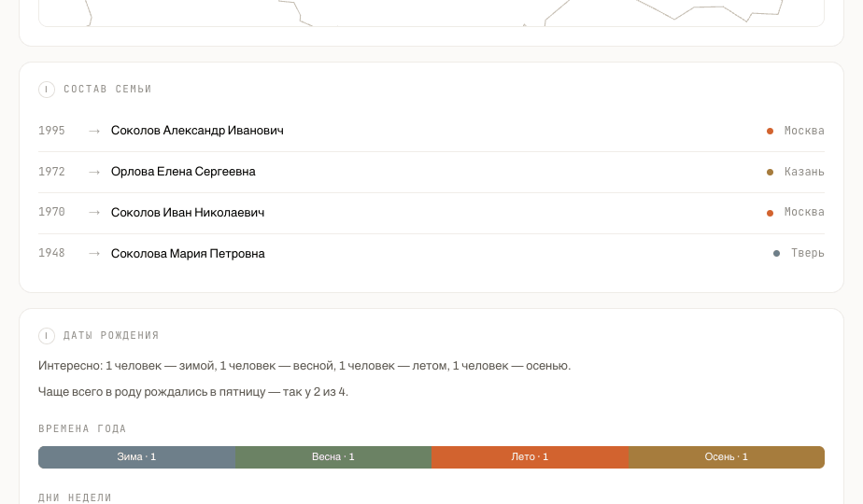863x504 pixels.
Task: Click the brown dot beside Казань
Action: coord(770,173)
